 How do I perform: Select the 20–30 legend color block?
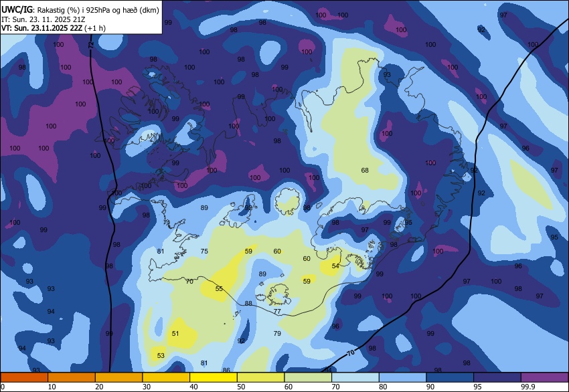118,377
